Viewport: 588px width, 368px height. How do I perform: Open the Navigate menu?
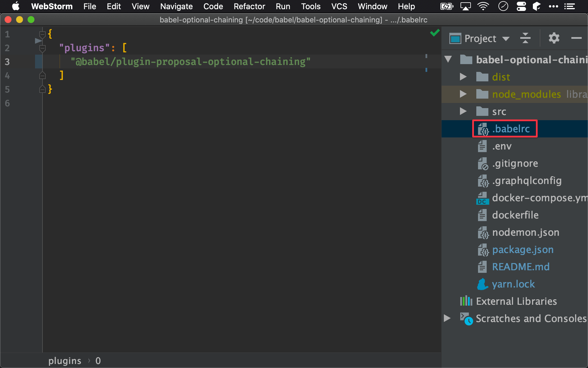(x=176, y=6)
